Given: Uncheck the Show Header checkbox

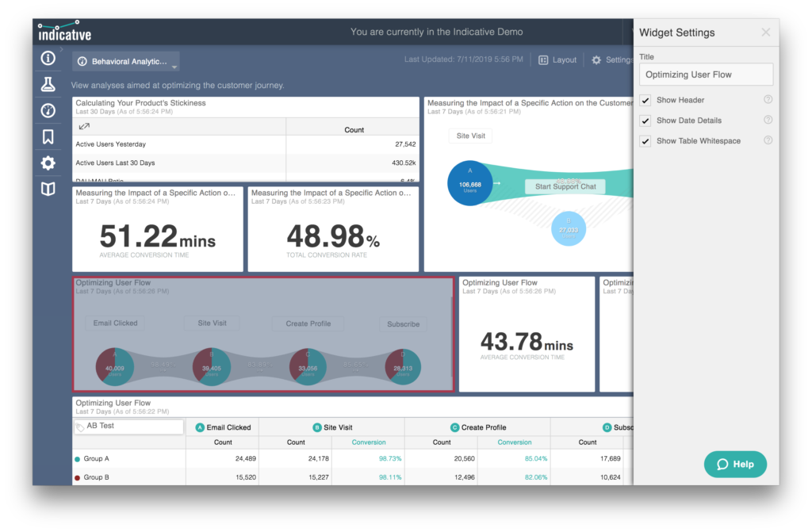Looking at the screenshot, I should click(645, 100).
